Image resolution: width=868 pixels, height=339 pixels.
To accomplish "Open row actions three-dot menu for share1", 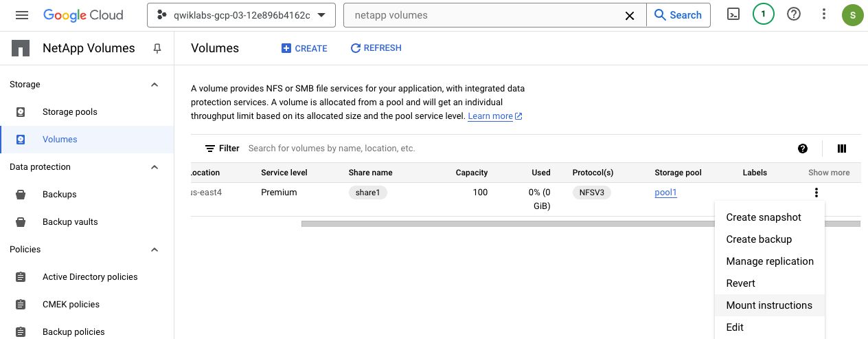I will [816, 193].
